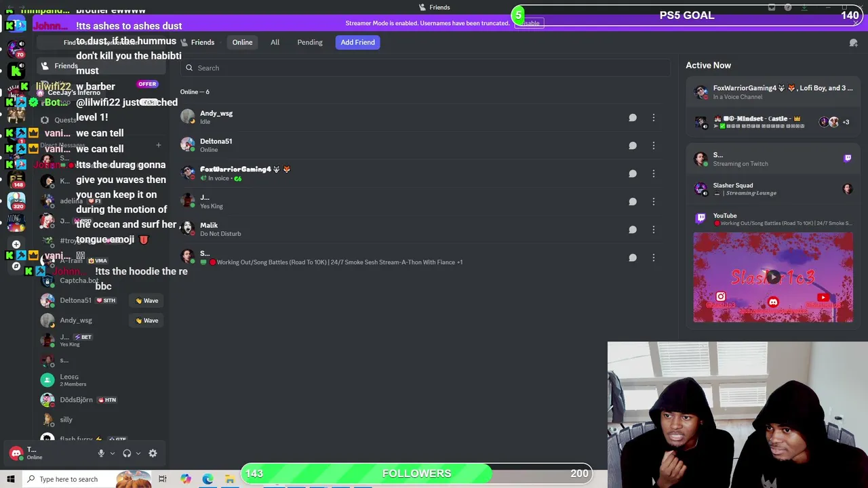This screenshot has height=488, width=868.
Task: Open DödsBjörn direct message
Action: pos(101,400)
